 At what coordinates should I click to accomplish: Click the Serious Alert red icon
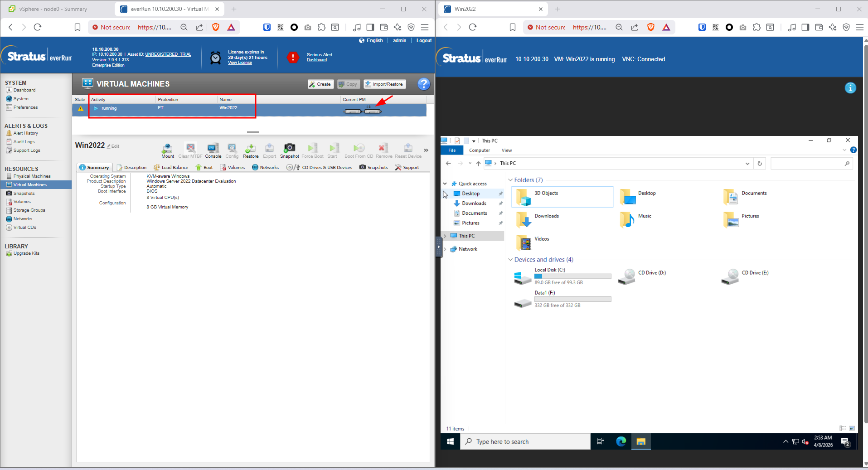pyautogui.click(x=293, y=58)
